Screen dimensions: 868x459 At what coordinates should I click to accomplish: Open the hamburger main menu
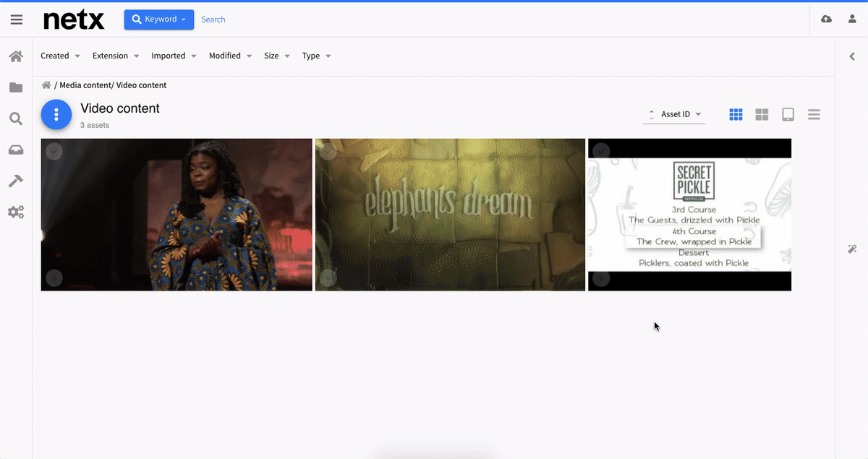pyautogui.click(x=16, y=20)
